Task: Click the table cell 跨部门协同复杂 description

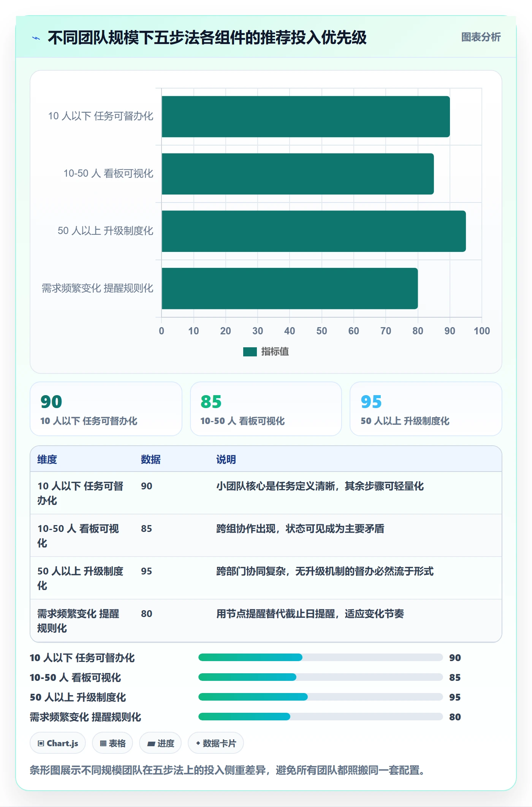Action: (x=325, y=571)
